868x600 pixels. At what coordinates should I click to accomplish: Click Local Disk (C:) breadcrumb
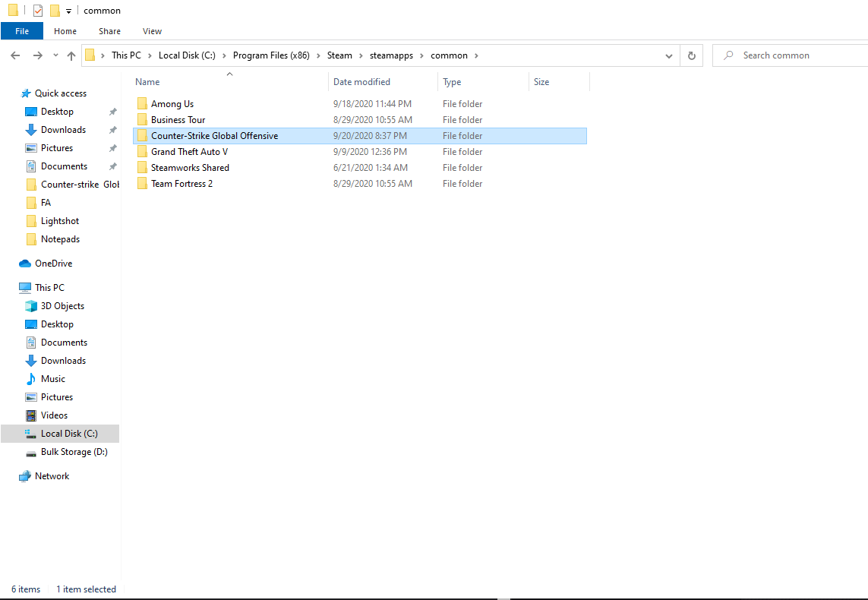point(187,55)
